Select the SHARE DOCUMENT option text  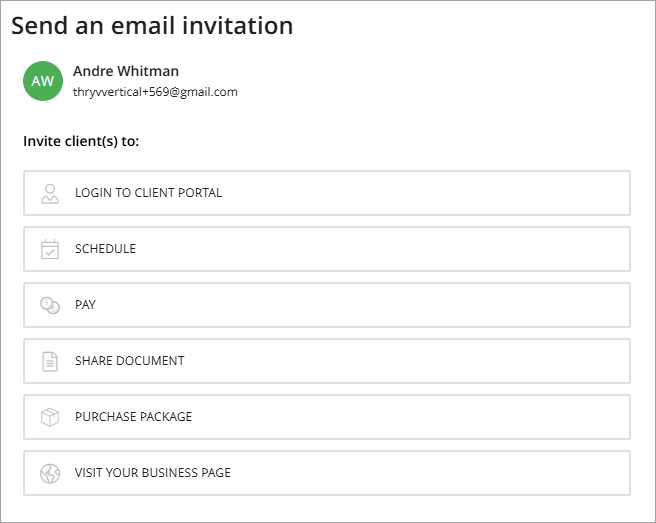[x=129, y=361]
